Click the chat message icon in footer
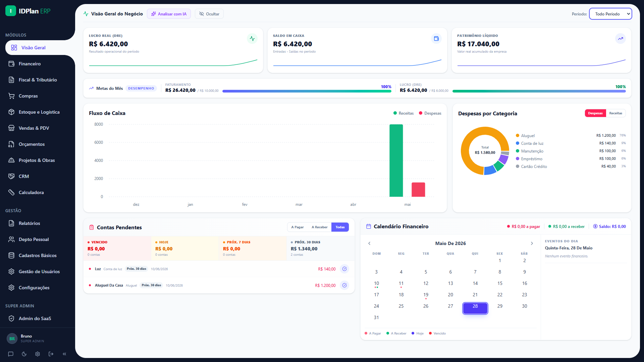The width and height of the screenshot is (644, 362). pyautogui.click(x=11, y=354)
